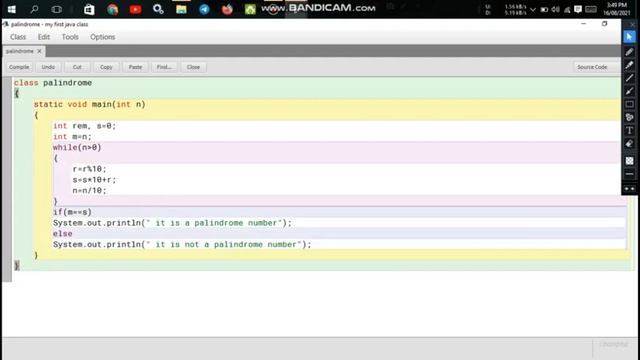Click the 's=s*10+r;' line
The height and width of the screenshot is (360, 640).
94,180
